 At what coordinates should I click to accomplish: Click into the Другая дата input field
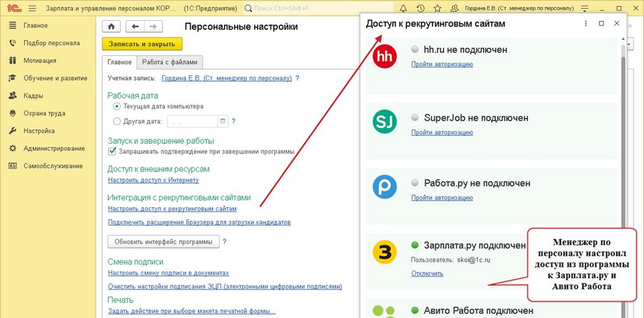pos(192,121)
